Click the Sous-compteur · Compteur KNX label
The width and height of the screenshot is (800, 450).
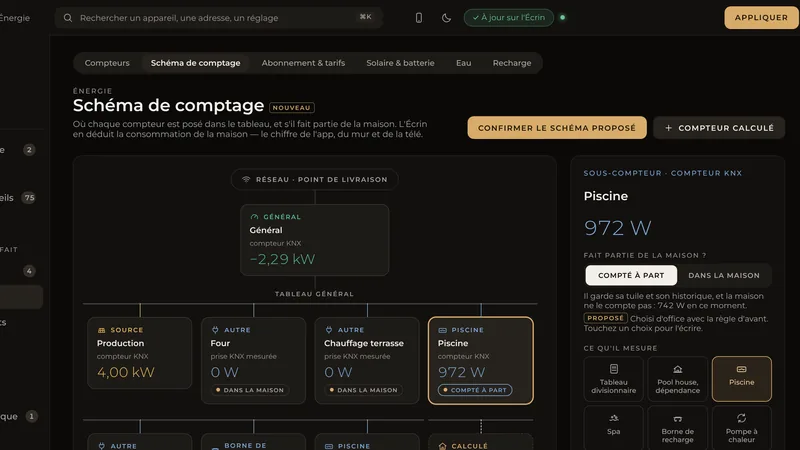click(x=663, y=173)
